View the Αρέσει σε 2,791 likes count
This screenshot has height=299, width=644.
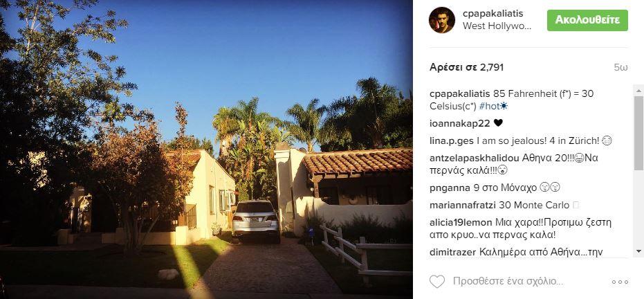pos(466,67)
